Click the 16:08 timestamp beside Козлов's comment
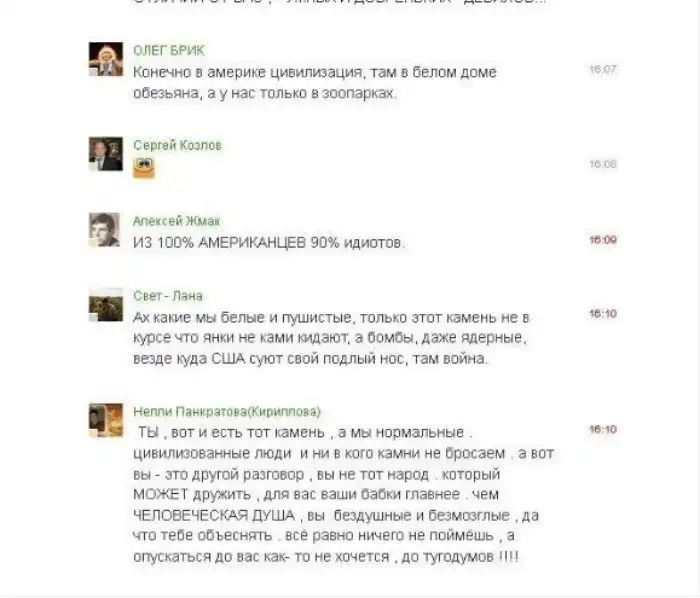This screenshot has width=700, height=598. (x=603, y=164)
